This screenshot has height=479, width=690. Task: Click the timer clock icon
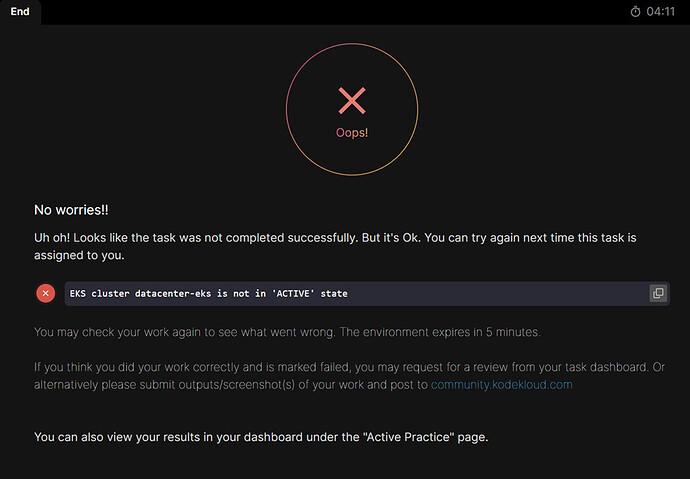[x=635, y=12]
